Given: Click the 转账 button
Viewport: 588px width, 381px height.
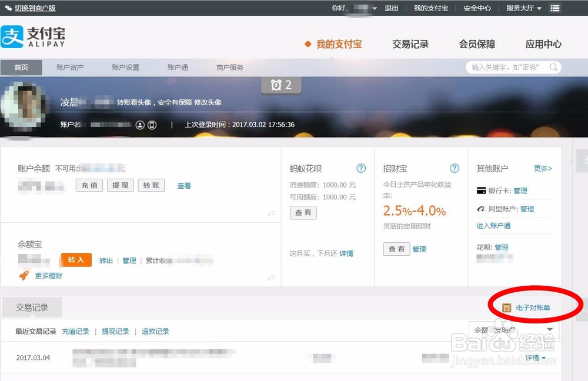Looking at the screenshot, I should coord(151,185).
